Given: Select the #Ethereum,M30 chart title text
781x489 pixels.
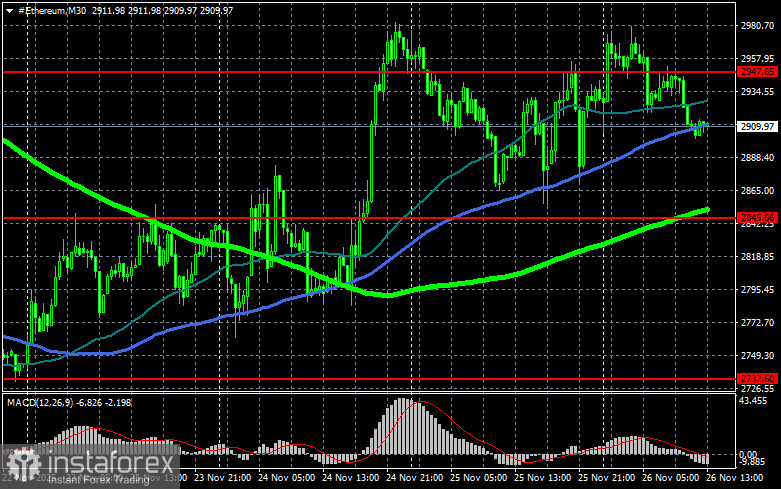Looking at the screenshot, I should (52, 10).
